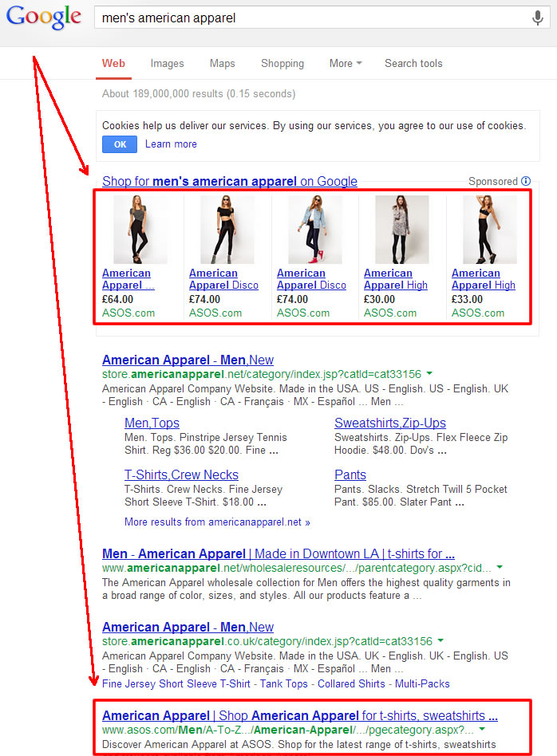Open American Apparel - Men,New .co.uk result
557x756 pixels.
coord(188,628)
